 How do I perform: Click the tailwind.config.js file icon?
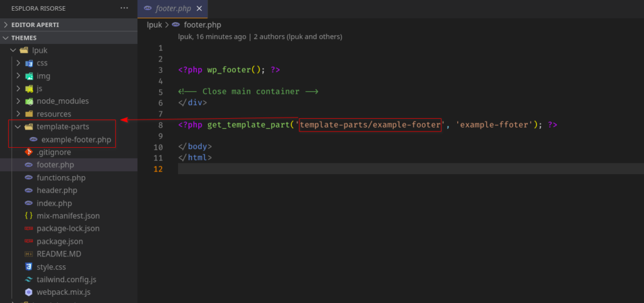click(x=29, y=280)
